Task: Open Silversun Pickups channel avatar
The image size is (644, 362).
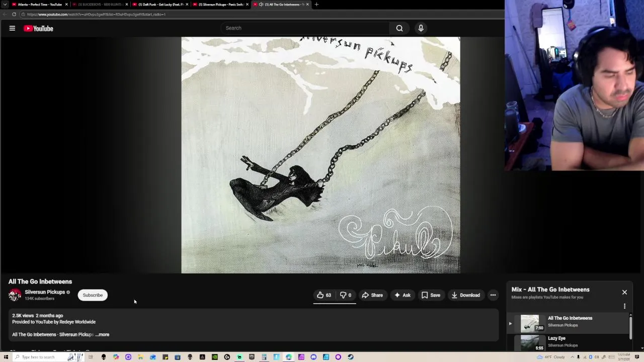Action: point(15,295)
